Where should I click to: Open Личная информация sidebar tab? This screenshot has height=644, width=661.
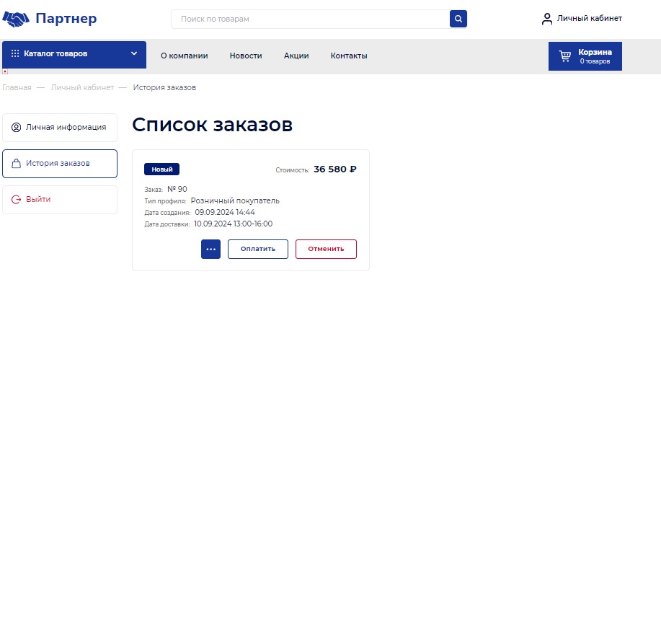point(60,128)
